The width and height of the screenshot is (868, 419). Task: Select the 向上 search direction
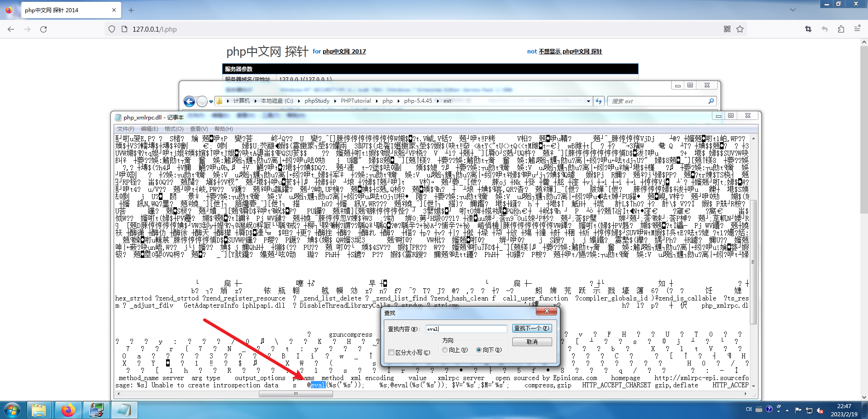pos(445,350)
